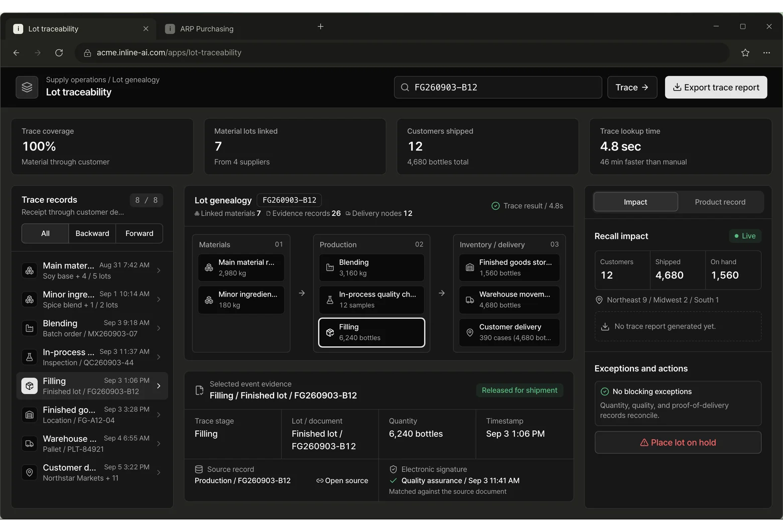
Task: Open the browser three-dots menu
Action: (766, 53)
